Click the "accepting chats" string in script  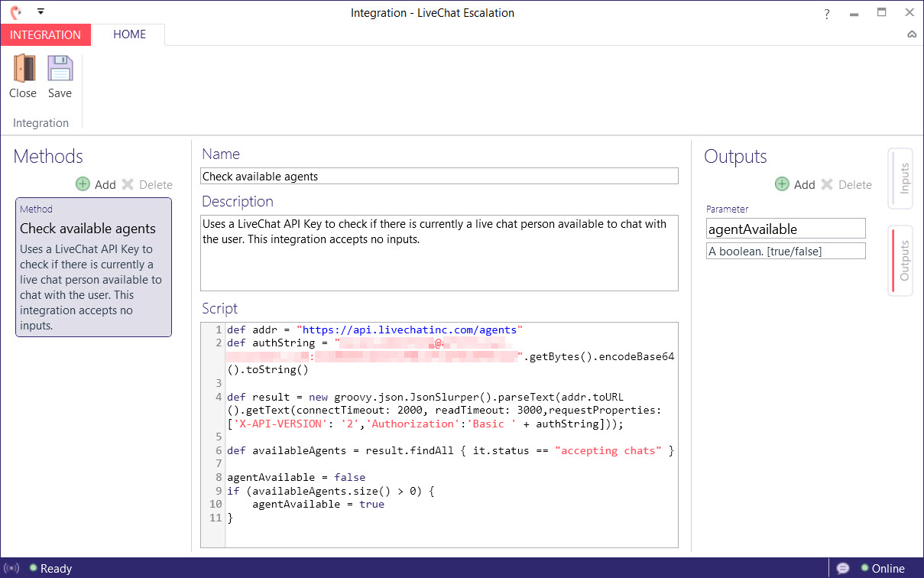pos(608,450)
